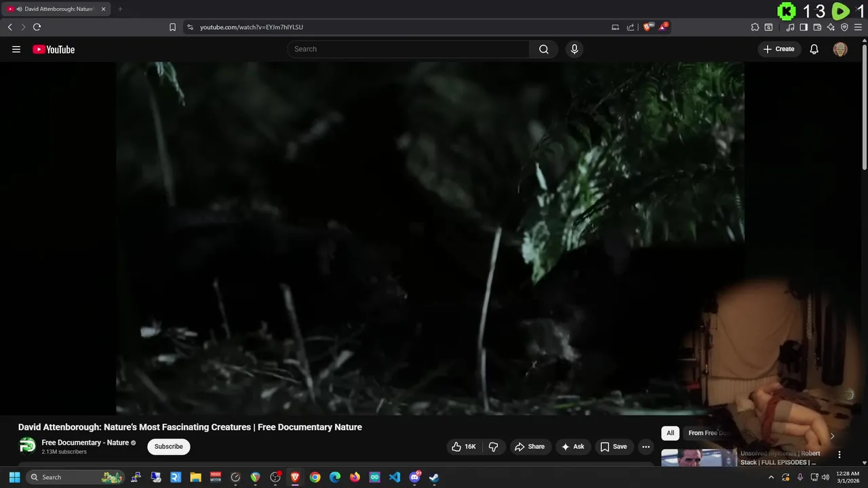Click the Share button under the video
Viewport: 868px width, 488px height.
(x=530, y=447)
